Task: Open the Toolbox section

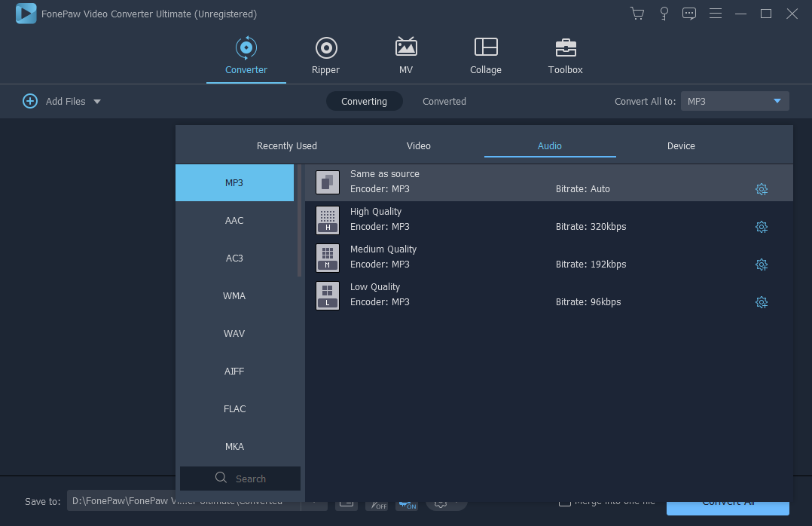Action: (x=565, y=56)
